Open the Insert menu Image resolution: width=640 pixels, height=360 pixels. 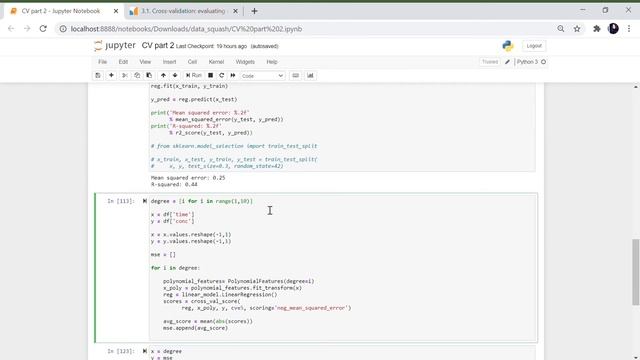(x=169, y=62)
